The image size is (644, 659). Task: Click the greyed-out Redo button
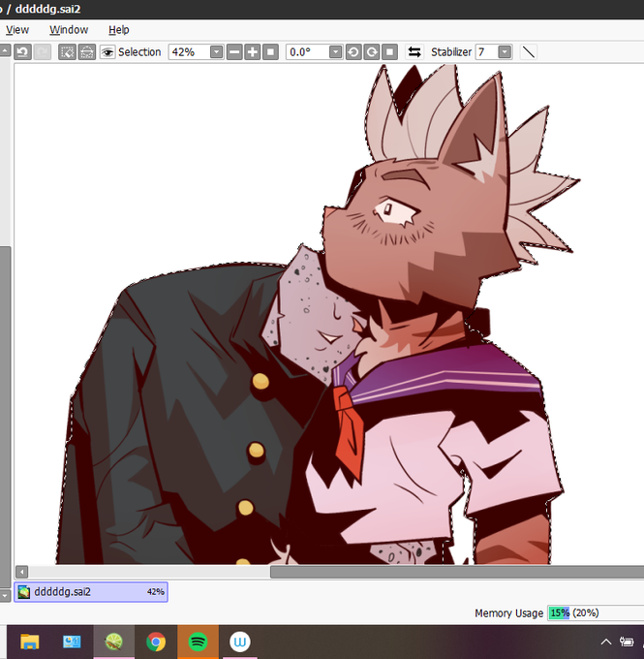pyautogui.click(x=42, y=52)
